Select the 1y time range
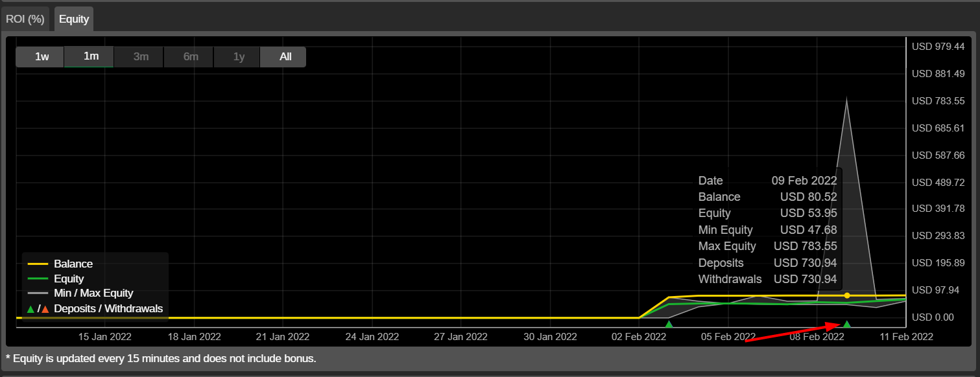The image size is (980, 377). coord(239,57)
